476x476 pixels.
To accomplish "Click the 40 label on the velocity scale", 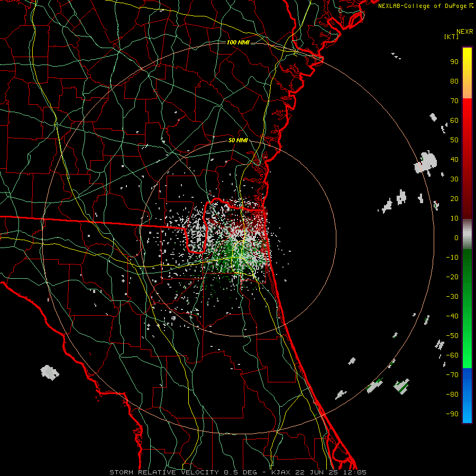I will [x=454, y=160].
